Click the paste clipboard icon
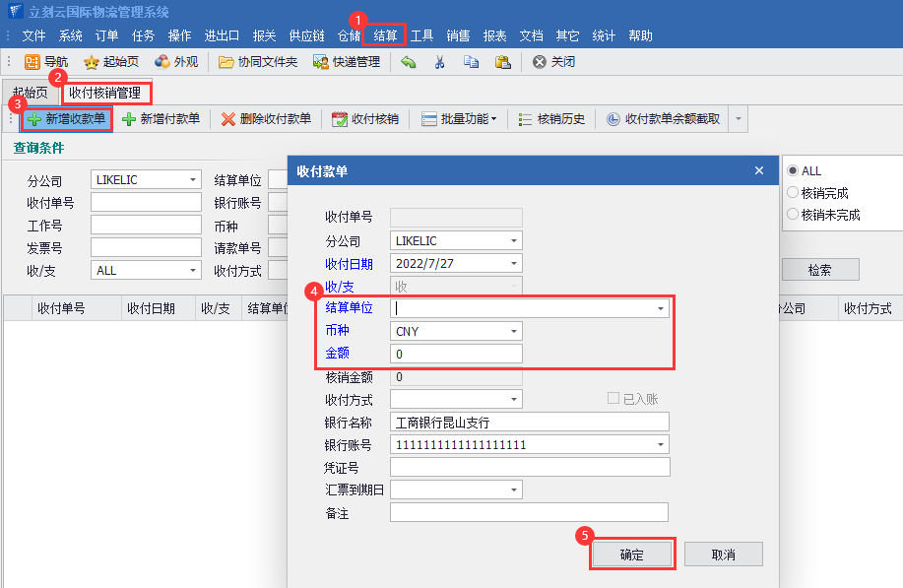The image size is (903, 588). point(502,61)
